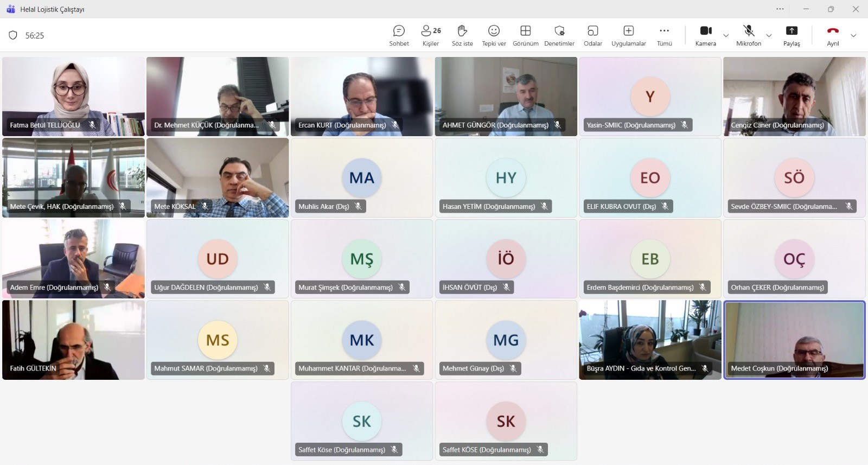Open title bar three-dots settings menu
Image resolution: width=868 pixels, height=465 pixels.
tap(780, 9)
